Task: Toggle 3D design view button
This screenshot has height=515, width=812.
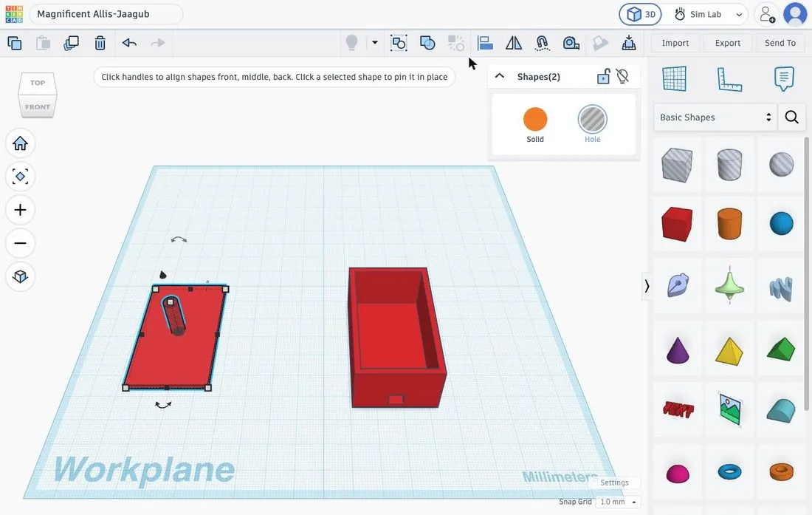Action: coord(641,15)
